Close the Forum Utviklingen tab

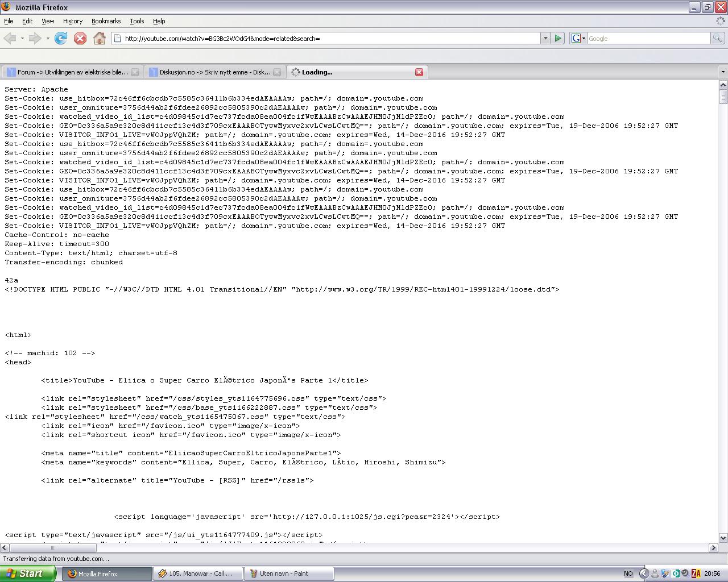[135, 72]
